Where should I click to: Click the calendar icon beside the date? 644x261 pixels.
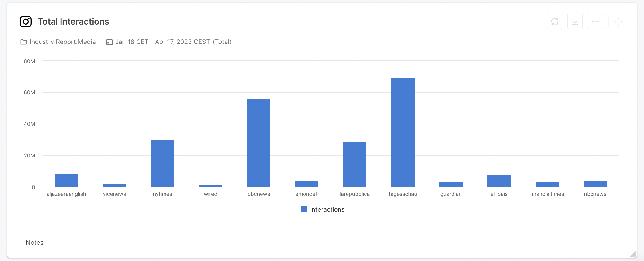click(109, 42)
